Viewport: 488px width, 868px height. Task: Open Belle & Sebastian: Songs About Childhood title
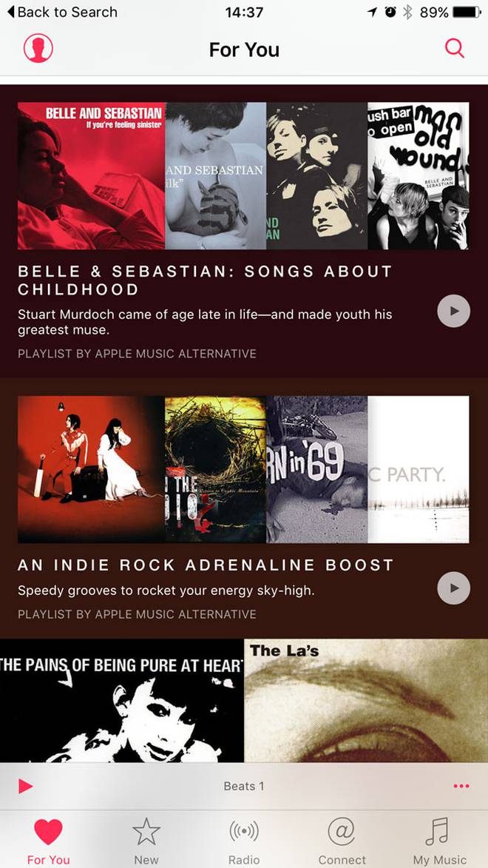click(205, 280)
